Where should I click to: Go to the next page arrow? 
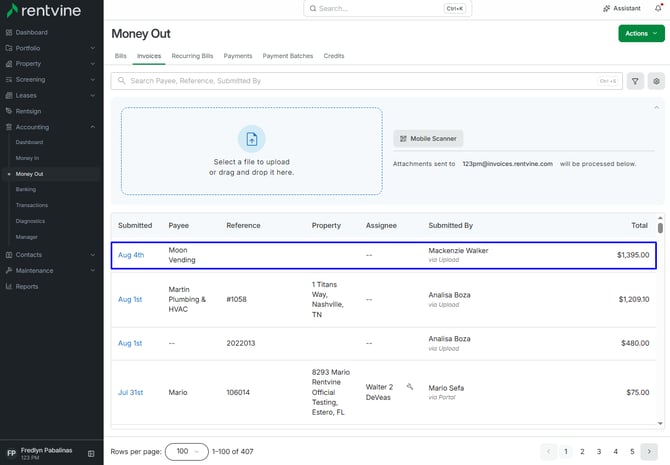(x=649, y=451)
